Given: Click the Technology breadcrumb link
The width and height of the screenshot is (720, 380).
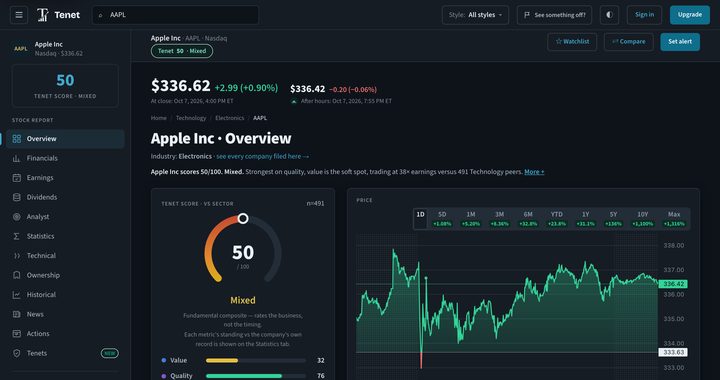Looking at the screenshot, I should point(191,118).
